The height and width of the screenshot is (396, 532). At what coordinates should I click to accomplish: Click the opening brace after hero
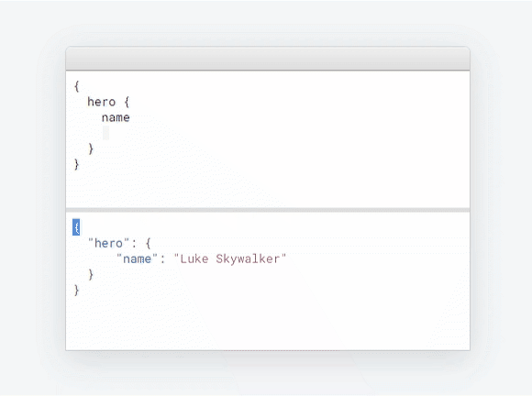[x=127, y=102]
